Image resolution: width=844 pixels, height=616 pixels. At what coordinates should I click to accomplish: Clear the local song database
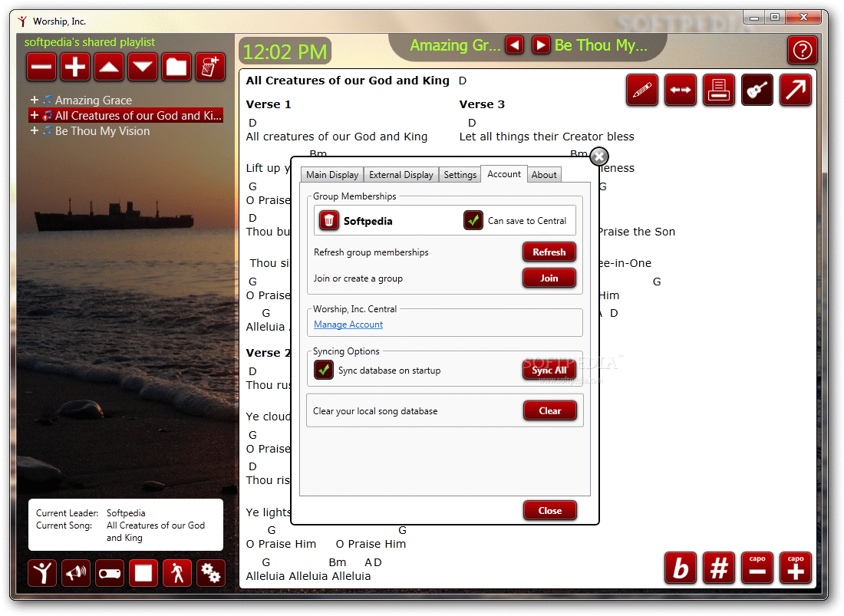pos(549,410)
